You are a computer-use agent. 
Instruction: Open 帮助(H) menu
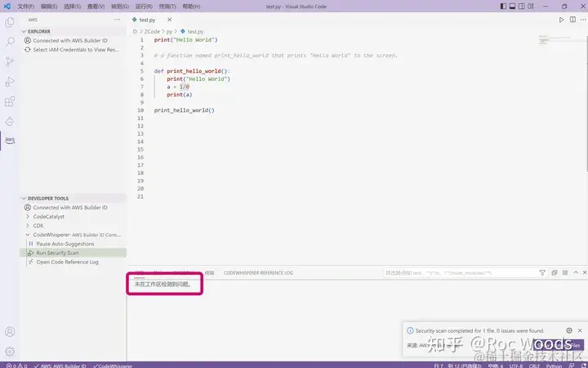click(191, 7)
